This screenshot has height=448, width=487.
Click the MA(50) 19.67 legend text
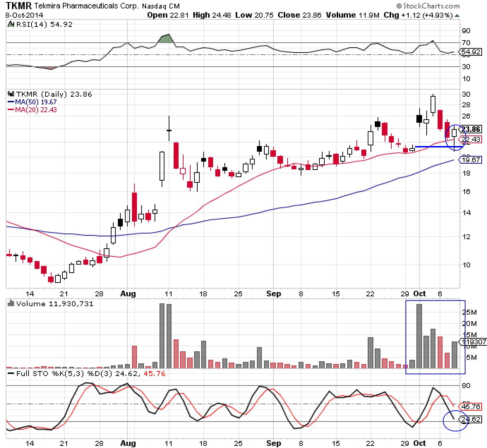[x=36, y=102]
